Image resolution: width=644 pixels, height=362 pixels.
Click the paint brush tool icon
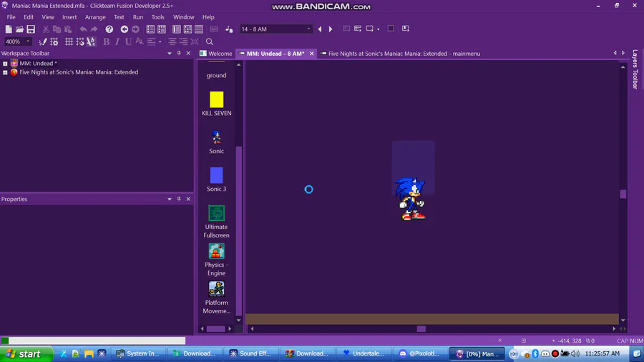43,41
